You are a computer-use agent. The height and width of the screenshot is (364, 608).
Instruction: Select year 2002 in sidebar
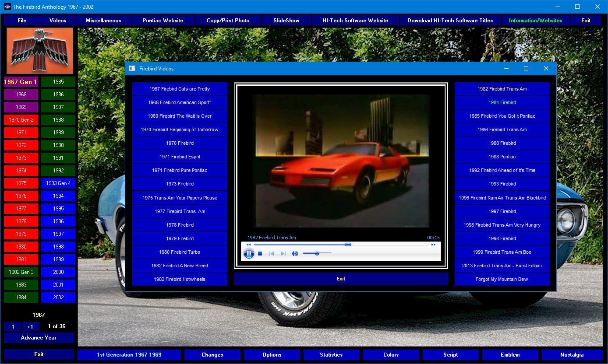[x=58, y=297]
